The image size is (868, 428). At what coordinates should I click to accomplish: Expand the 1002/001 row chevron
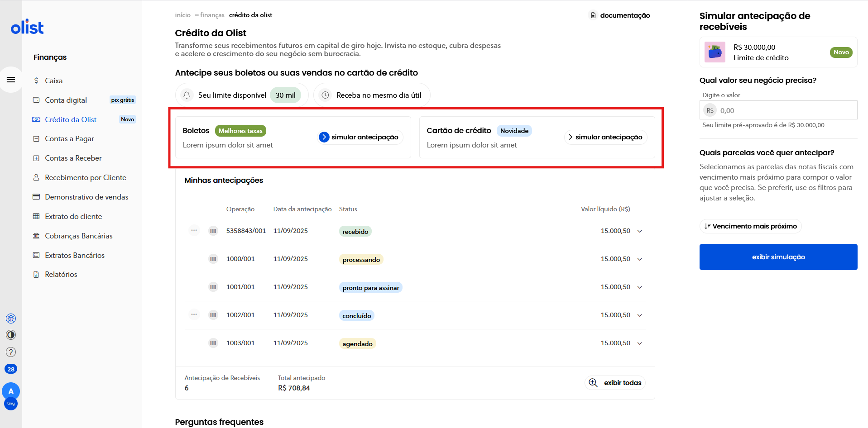click(x=640, y=315)
